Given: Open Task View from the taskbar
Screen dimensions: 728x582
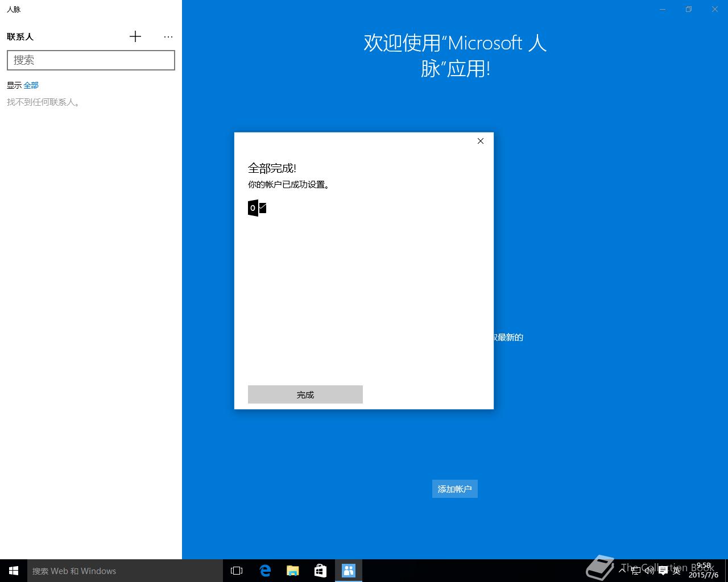Looking at the screenshot, I should coord(237,571).
